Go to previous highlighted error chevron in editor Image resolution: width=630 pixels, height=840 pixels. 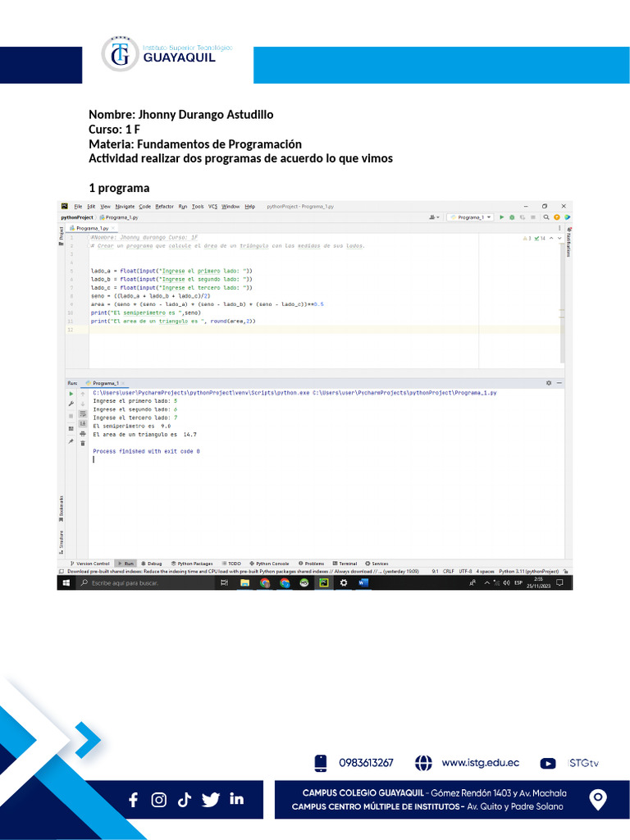point(551,238)
